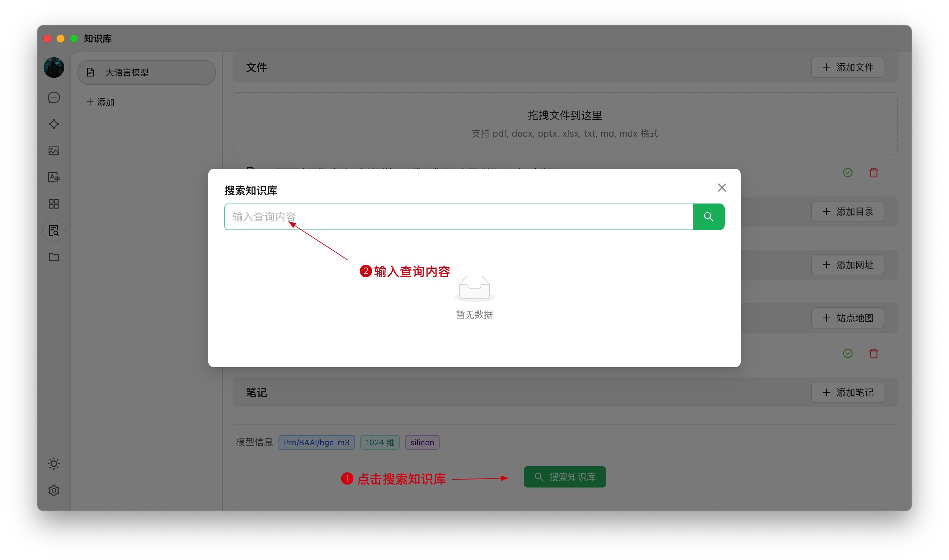949x560 pixels.
Task: Open the settings gear icon
Action: pyautogui.click(x=54, y=490)
